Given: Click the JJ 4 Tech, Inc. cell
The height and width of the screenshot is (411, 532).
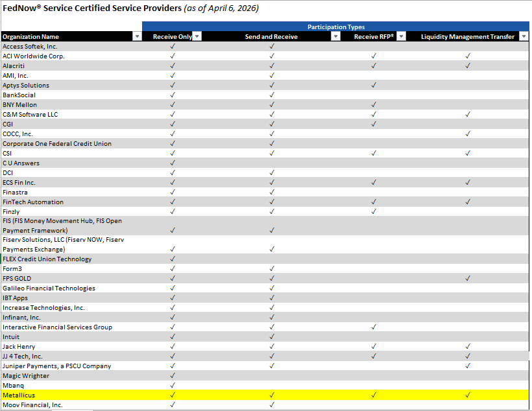Looking at the screenshot, I should [71, 356].
